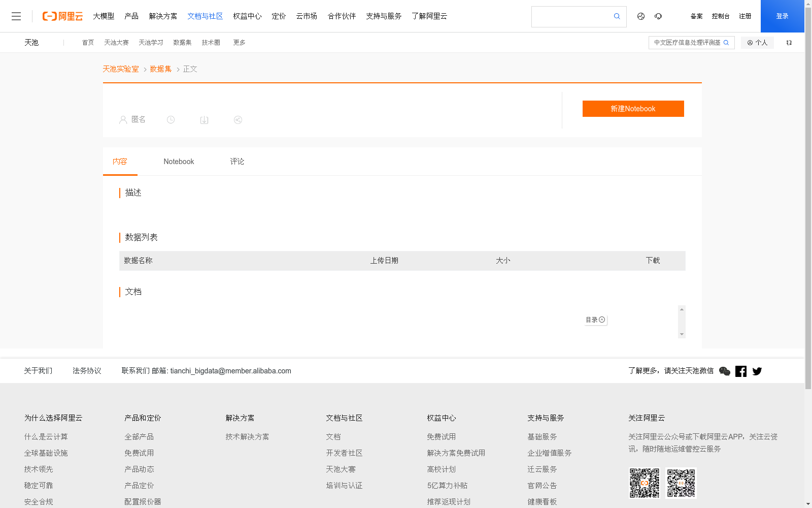Click the fullscreen expand icon in the Tianchi bar
The image size is (812, 508).
coord(789,43)
